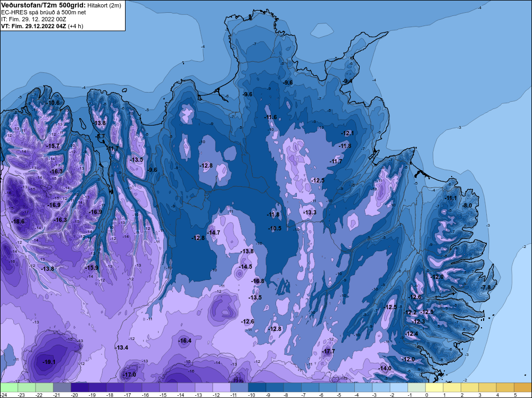Click the -13.3 temperature value
This screenshot has width=532, height=398.
pos(310,212)
